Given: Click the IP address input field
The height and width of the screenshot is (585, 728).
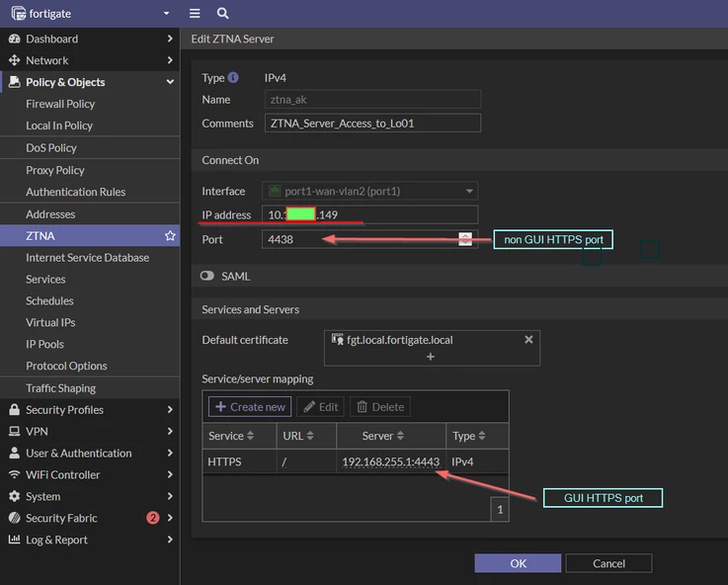Looking at the screenshot, I should coord(370,214).
